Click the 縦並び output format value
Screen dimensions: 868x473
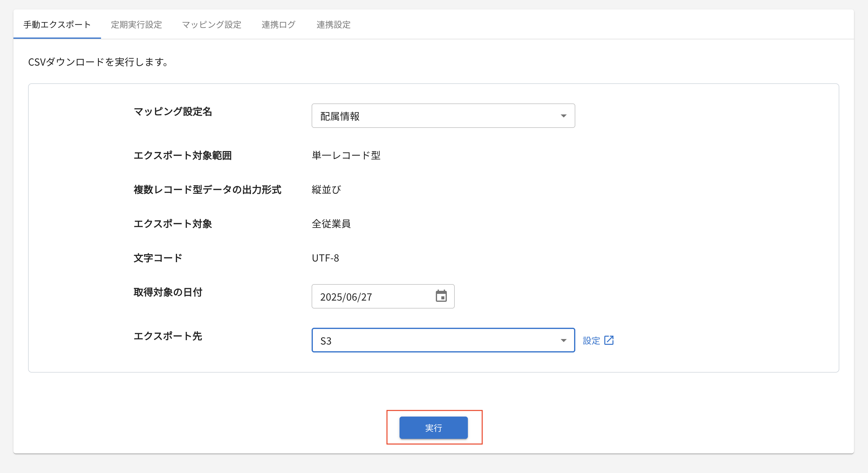pyautogui.click(x=326, y=190)
